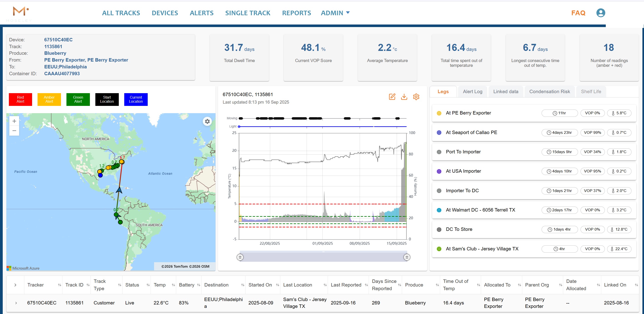Viewport: 644px width, 314px height.
Task: Switch to the Shelf Life tab
Action: click(x=591, y=92)
